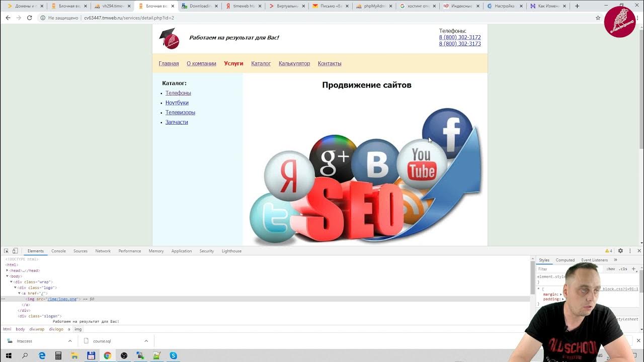The image size is (644, 362).
Task: Click the browser address bar URL
Action: (129, 18)
